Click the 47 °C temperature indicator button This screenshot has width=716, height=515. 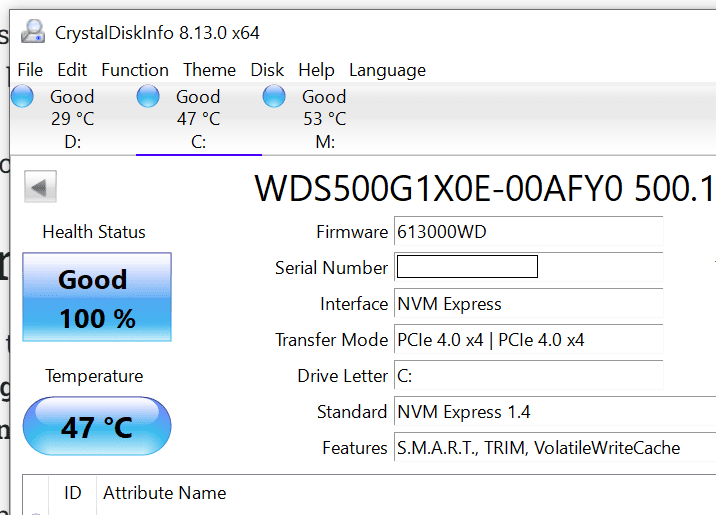tap(97, 426)
